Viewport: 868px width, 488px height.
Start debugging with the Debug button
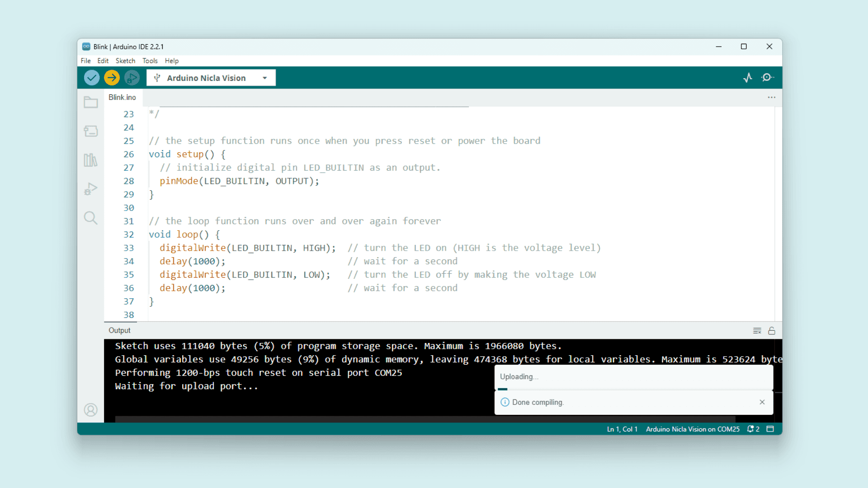(x=132, y=78)
